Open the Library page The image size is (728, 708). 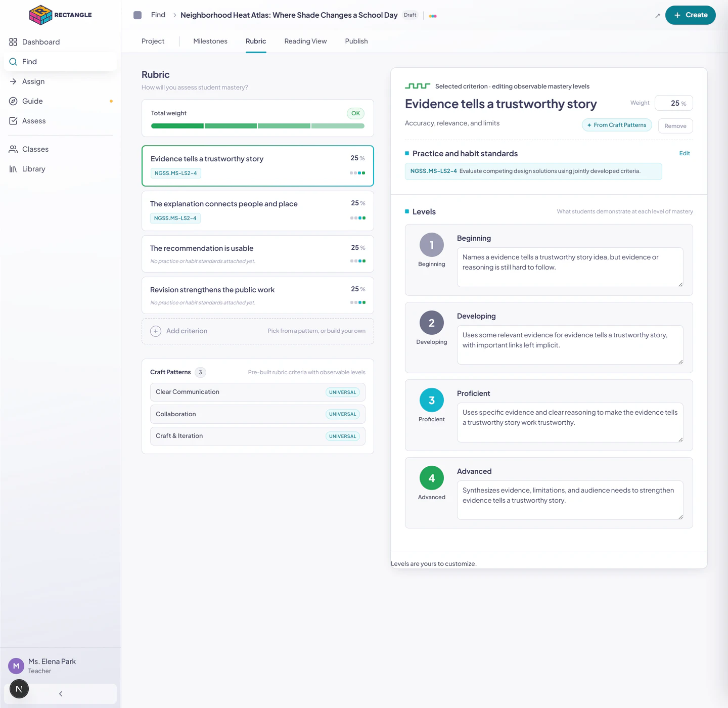point(61,169)
